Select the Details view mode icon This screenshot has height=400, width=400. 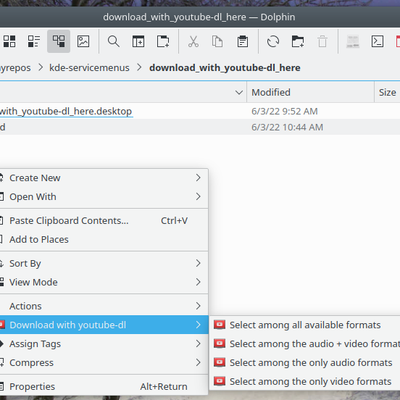[59, 41]
